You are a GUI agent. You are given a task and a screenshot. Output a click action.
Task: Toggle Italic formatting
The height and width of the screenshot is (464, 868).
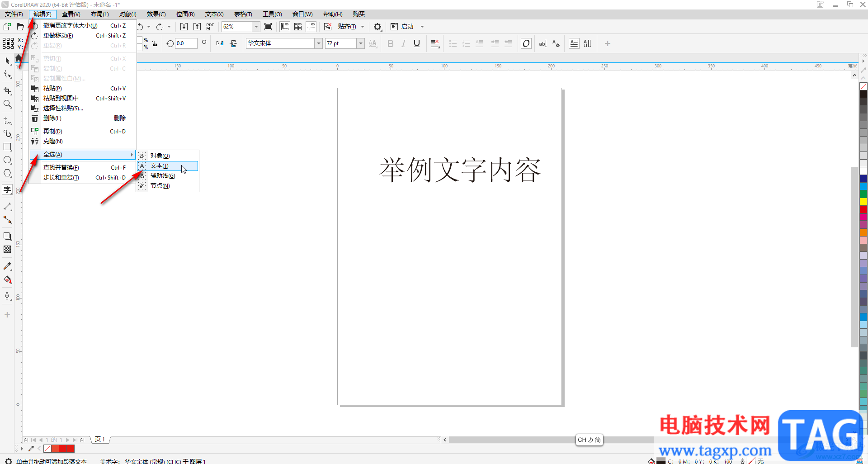coord(404,43)
